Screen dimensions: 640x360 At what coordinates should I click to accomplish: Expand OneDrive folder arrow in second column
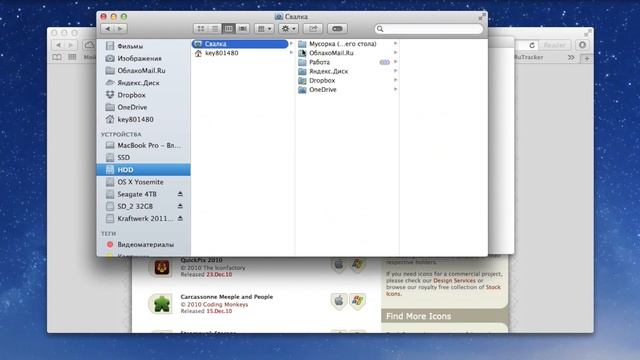[395, 89]
